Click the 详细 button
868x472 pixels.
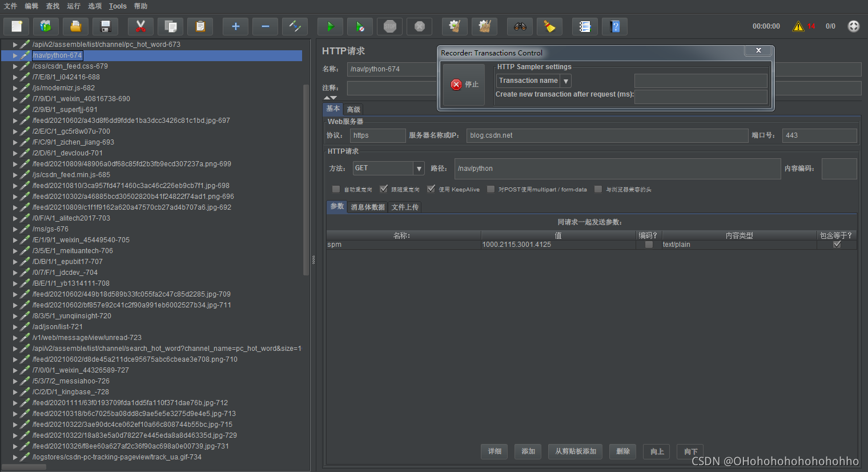pos(495,451)
